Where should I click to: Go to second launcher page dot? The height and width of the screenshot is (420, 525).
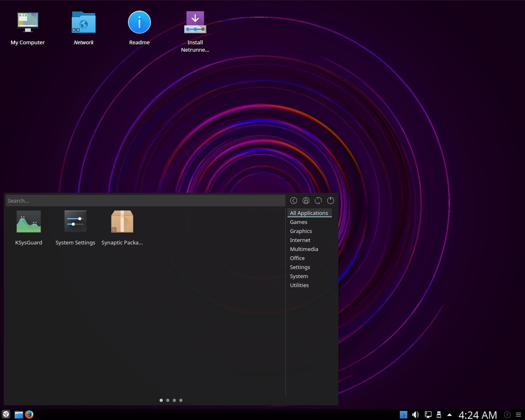(168, 400)
